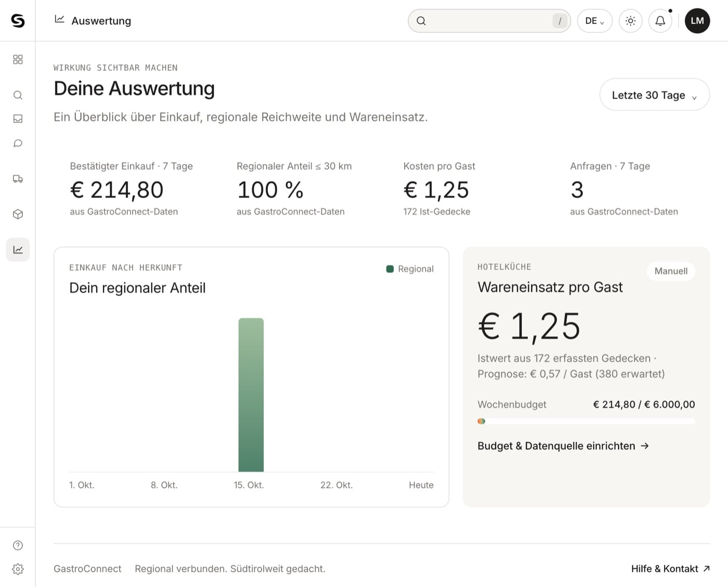Open the chat bubble messages icon
This screenshot has height=587, width=728.
coord(18,143)
